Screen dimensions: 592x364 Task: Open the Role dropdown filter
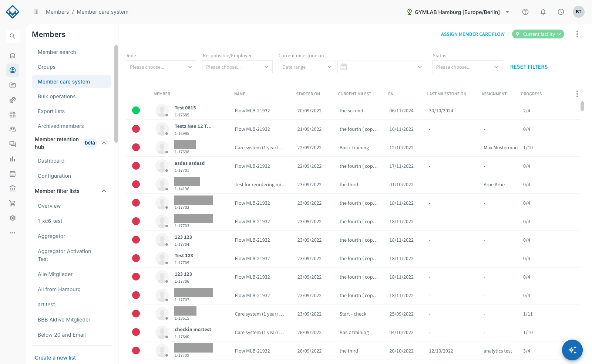click(161, 67)
